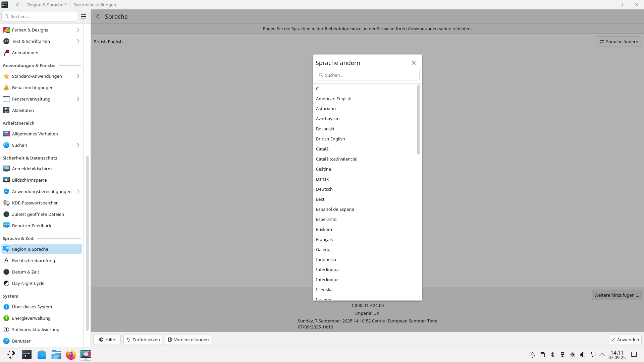Focus the language dialog search field

pos(367,75)
